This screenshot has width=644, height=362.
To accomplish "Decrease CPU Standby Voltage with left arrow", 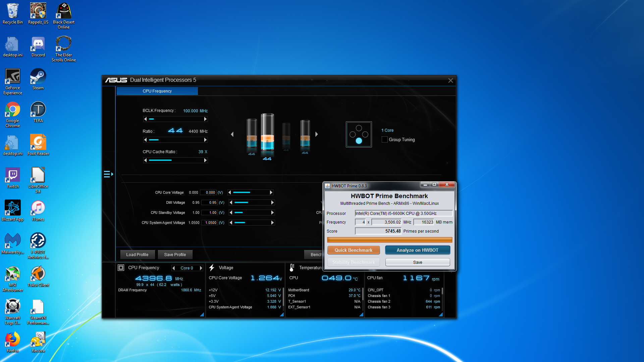I will pyautogui.click(x=231, y=213).
